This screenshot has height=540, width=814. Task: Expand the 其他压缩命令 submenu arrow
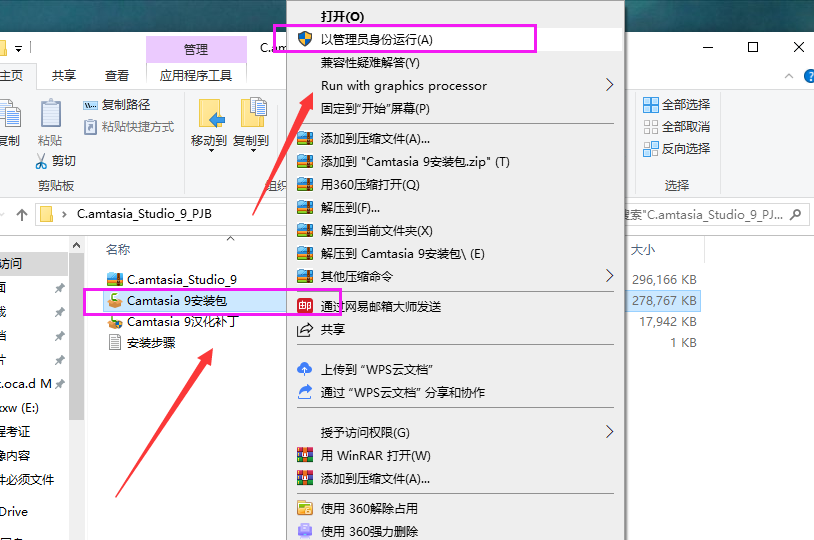pos(609,276)
